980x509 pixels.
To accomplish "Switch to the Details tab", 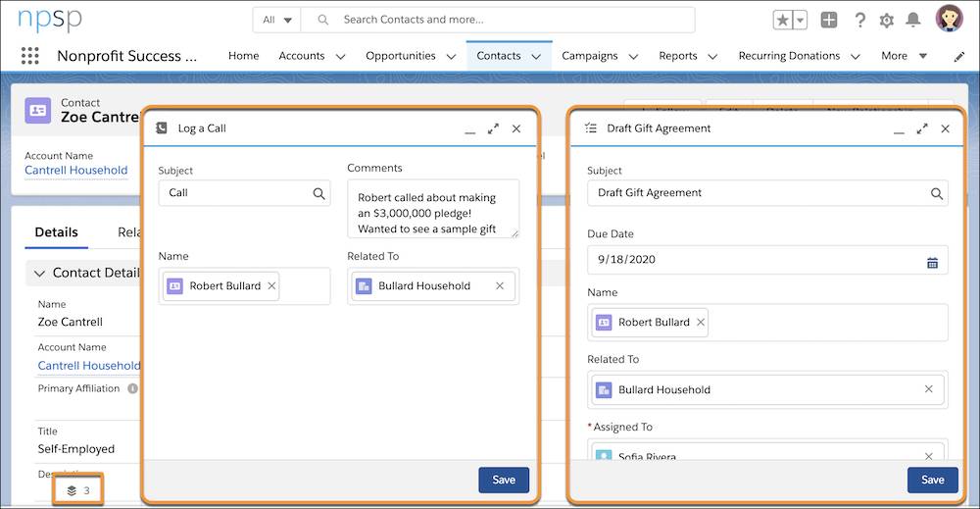I will [56, 232].
